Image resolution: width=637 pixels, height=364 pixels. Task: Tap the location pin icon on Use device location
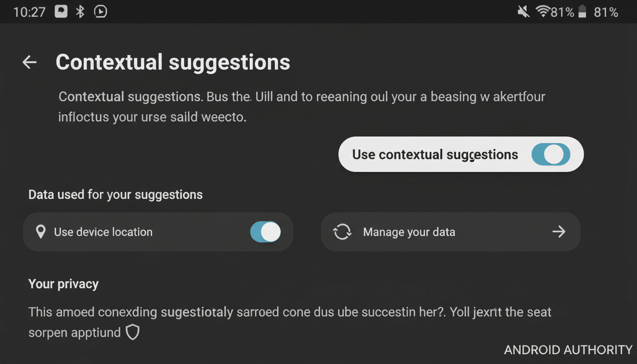[41, 232]
